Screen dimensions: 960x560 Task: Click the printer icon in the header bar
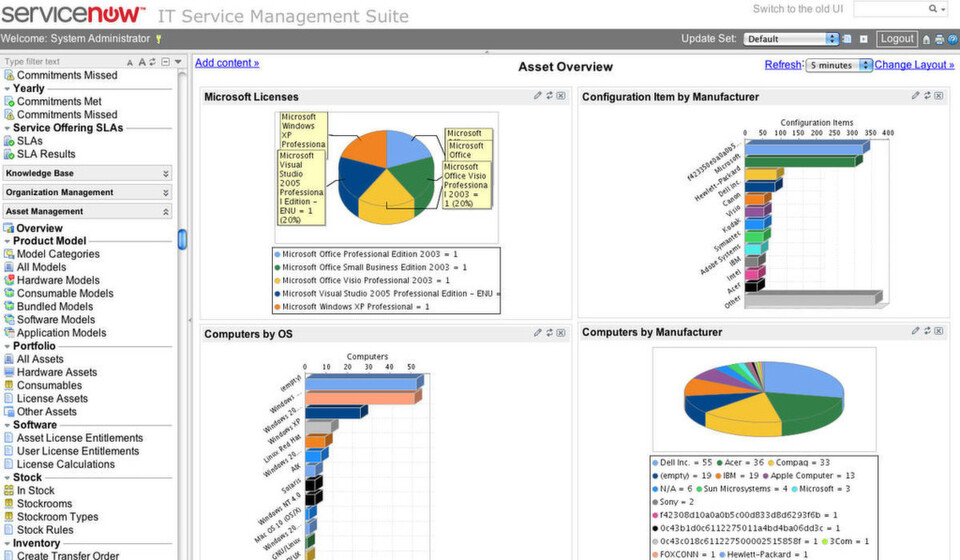[x=939, y=39]
